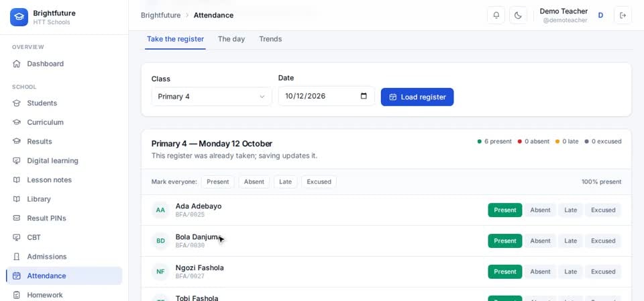The image size is (644, 301).
Task: Click the Result PINs icon
Action: point(16,218)
